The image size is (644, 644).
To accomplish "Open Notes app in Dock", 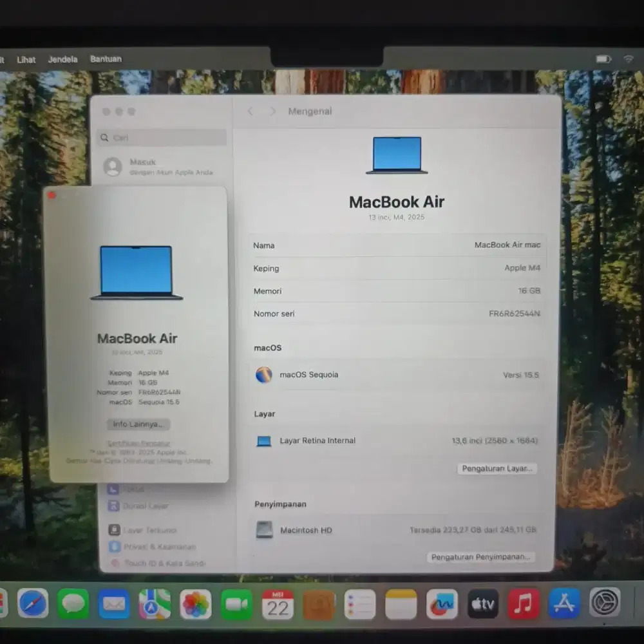I will [401, 604].
